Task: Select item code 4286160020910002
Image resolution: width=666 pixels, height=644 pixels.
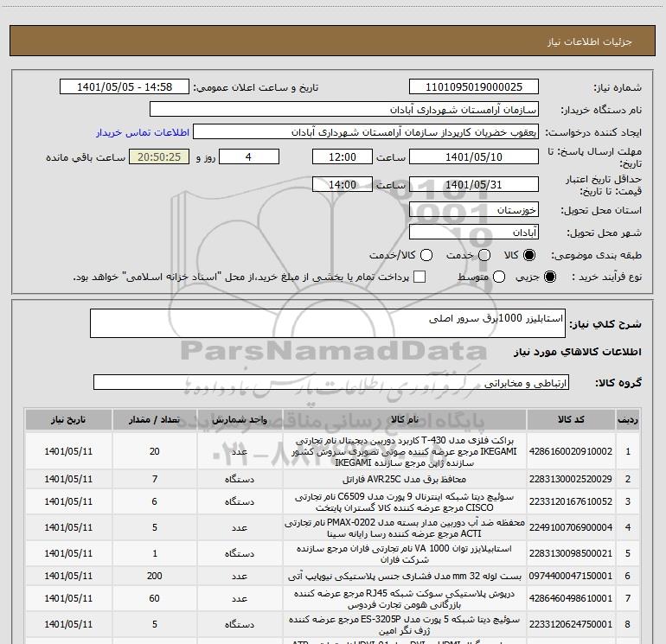Action: coord(571,451)
